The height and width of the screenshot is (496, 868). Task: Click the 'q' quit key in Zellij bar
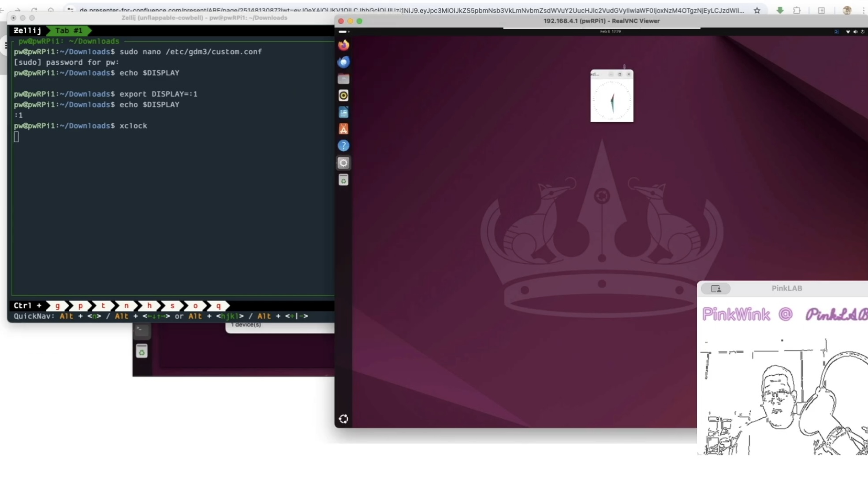pyautogui.click(x=218, y=306)
